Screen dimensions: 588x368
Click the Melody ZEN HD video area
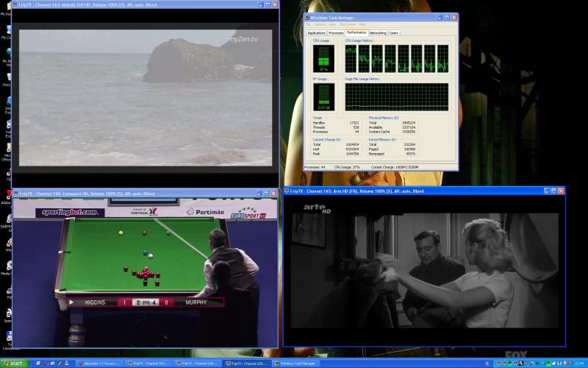tap(145, 96)
